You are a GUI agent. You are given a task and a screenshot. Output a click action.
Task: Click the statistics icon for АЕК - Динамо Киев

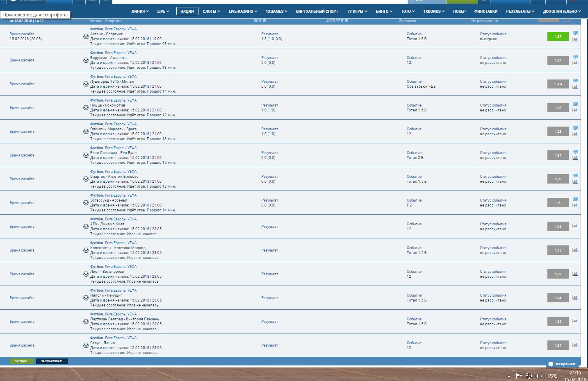[575, 227]
